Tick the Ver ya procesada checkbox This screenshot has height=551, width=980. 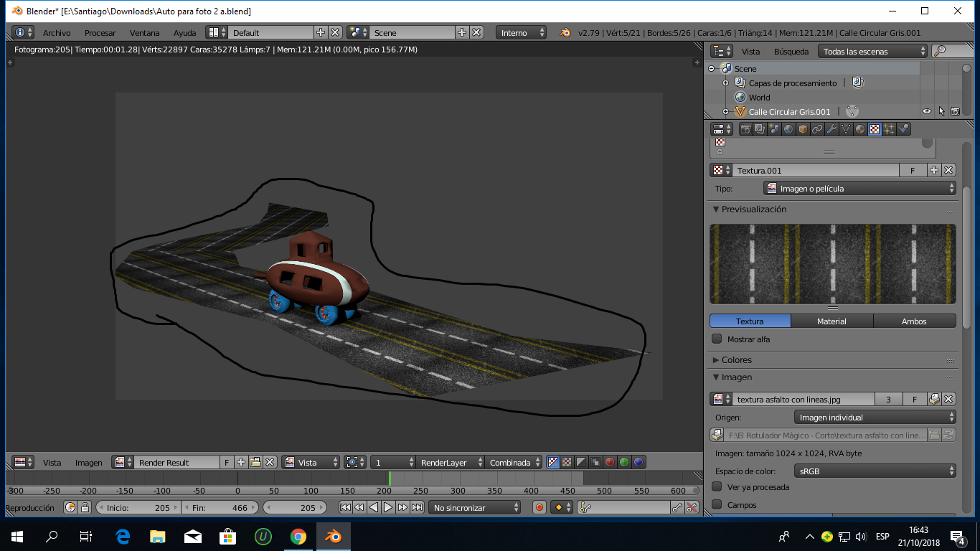pyautogui.click(x=717, y=487)
